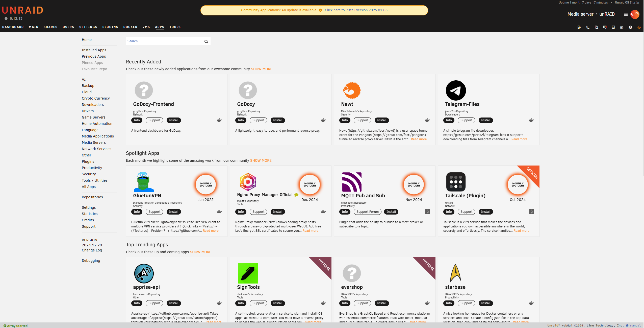Image resolution: width=644 pixels, height=328 pixels.
Task: Install the GluetunVPN app
Action: click(x=174, y=212)
